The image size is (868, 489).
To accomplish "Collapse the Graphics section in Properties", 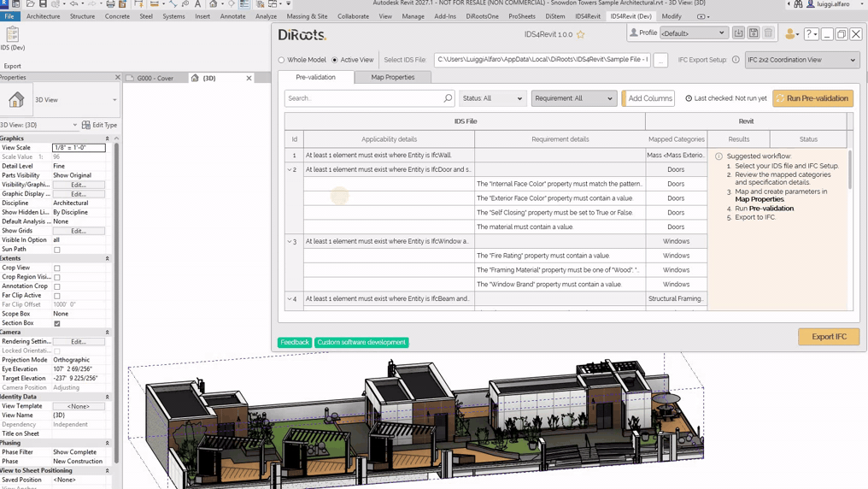I will (107, 138).
